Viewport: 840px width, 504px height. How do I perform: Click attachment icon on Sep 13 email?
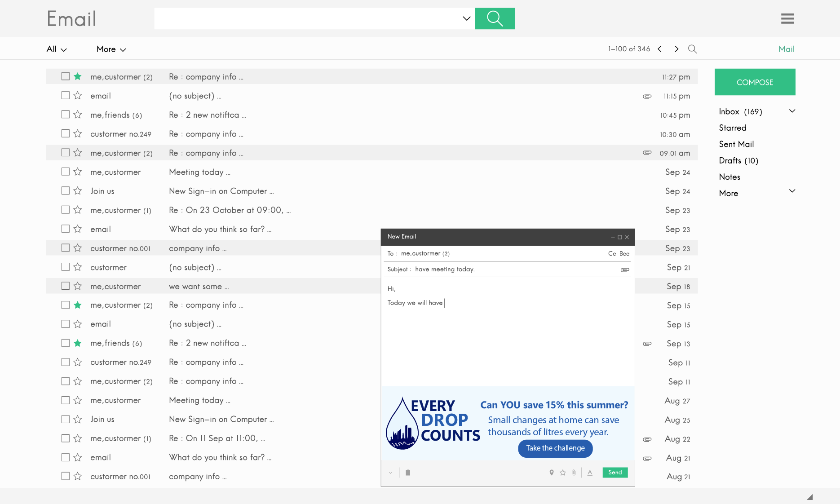pyautogui.click(x=647, y=344)
